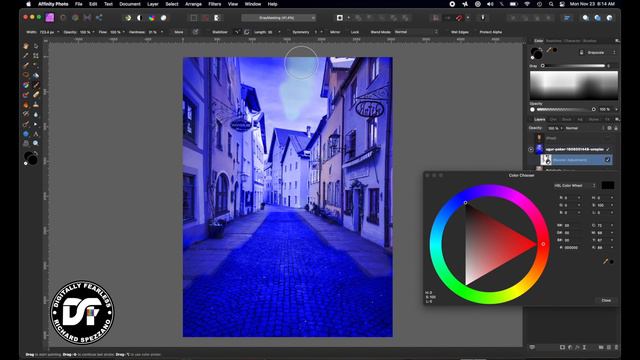Click the More button in context toolbar

179,32
